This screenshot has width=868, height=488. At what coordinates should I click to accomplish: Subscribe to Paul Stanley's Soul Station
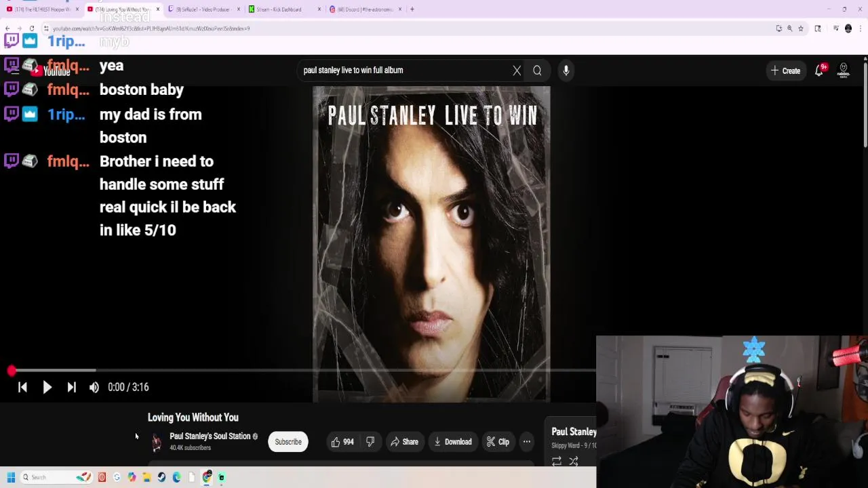point(288,442)
